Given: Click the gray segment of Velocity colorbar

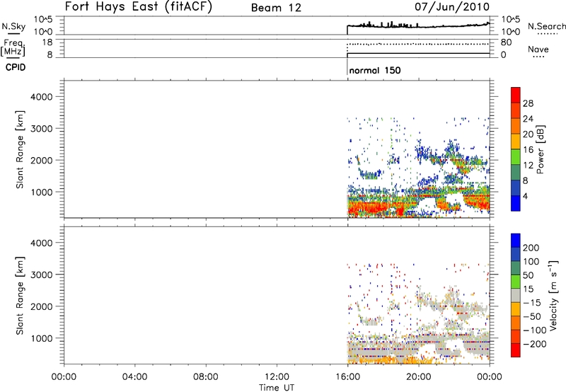Looking at the screenshot, I should tap(516, 296).
